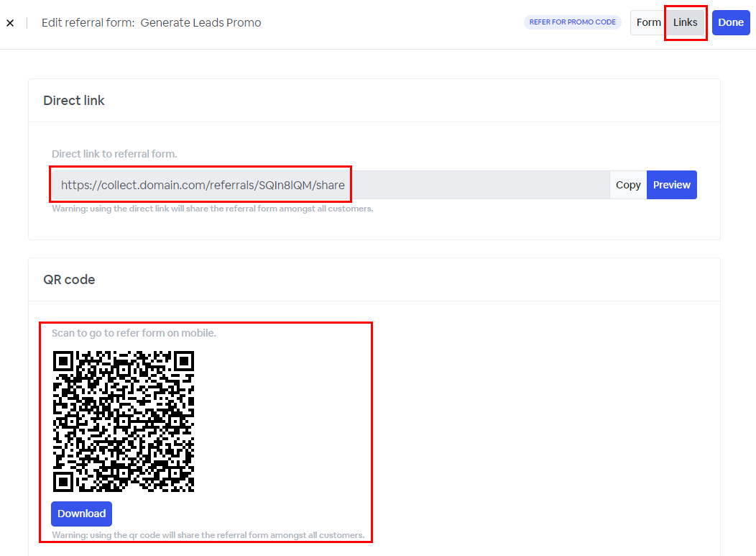
Task: Download the QR code image
Action: tap(81, 514)
